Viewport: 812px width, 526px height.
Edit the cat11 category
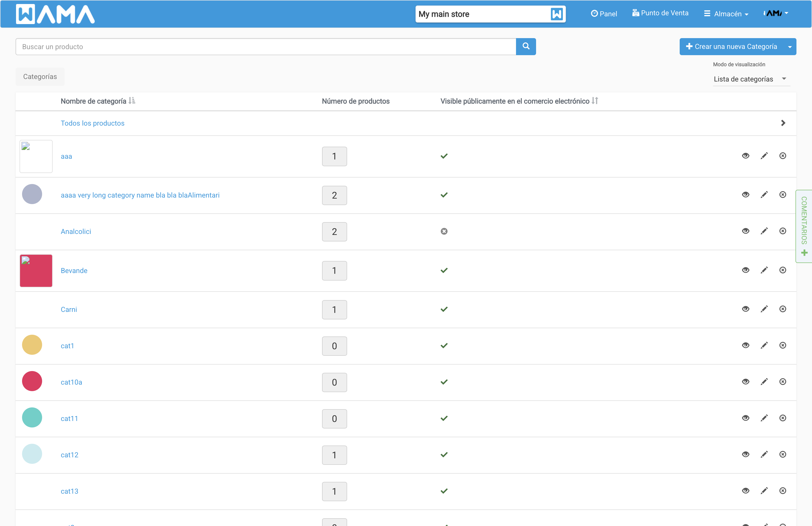coord(764,418)
